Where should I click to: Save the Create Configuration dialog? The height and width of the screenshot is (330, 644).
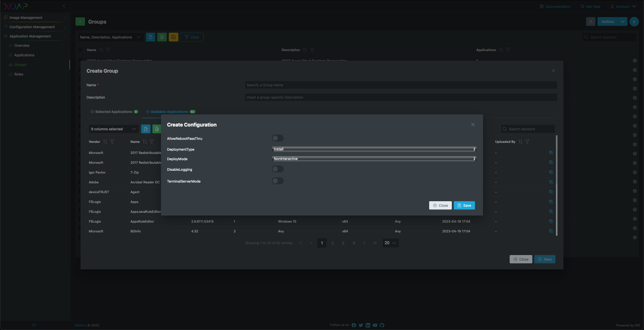[x=464, y=205]
